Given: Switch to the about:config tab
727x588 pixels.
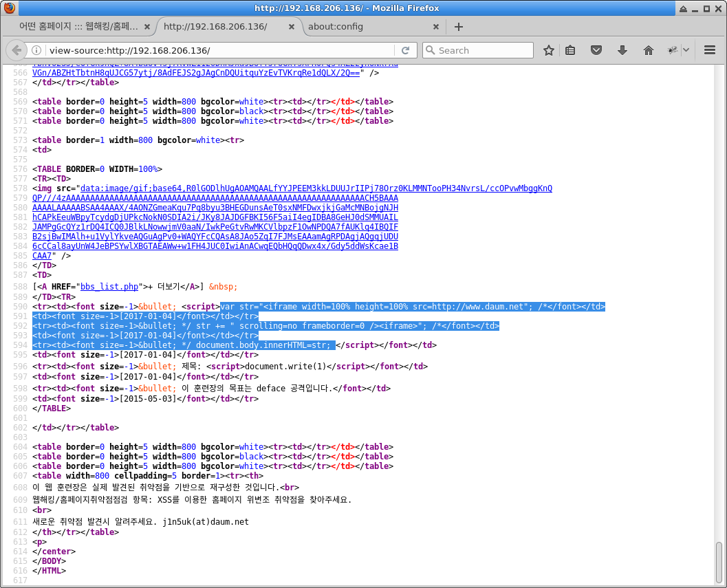Looking at the screenshot, I should [336, 26].
